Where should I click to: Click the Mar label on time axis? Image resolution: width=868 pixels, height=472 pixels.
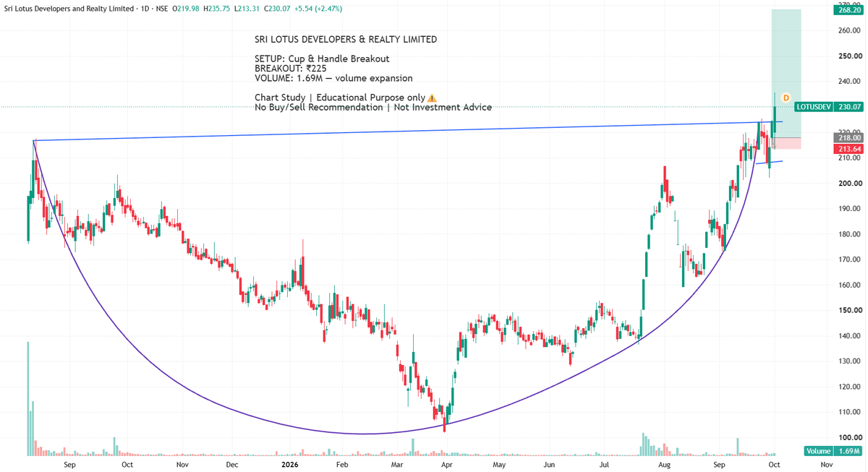click(396, 465)
